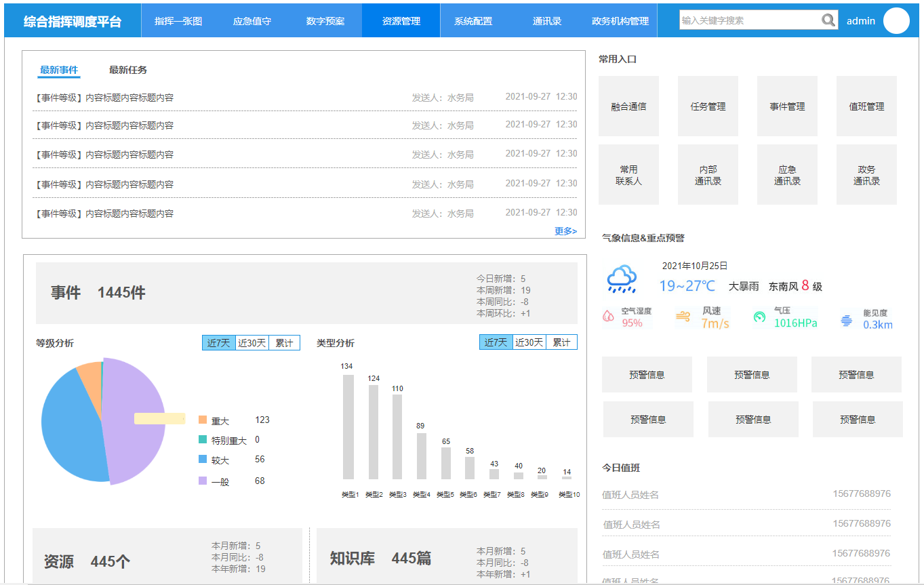Click the purple 一般 legend swatch
Image resolution: width=924 pixels, height=585 pixels.
click(x=203, y=481)
